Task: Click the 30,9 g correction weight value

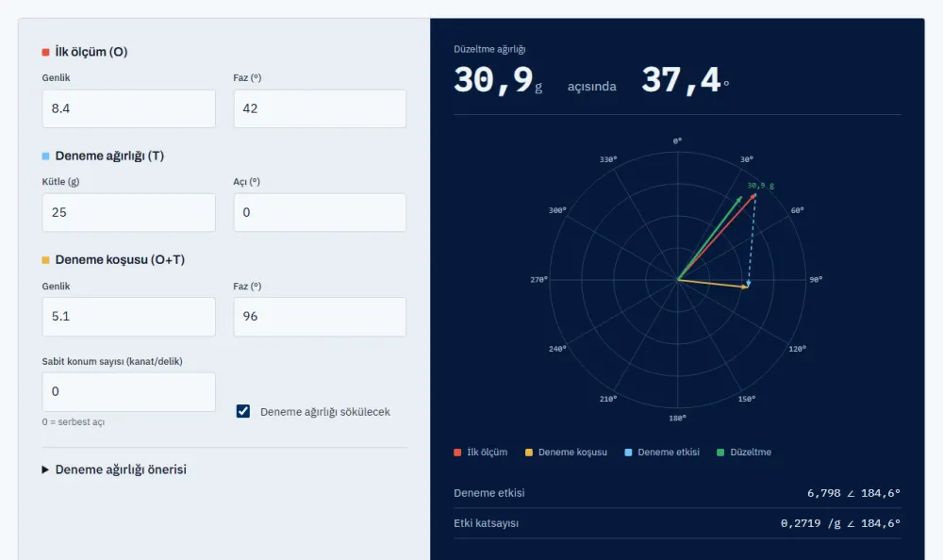Action: click(498, 80)
